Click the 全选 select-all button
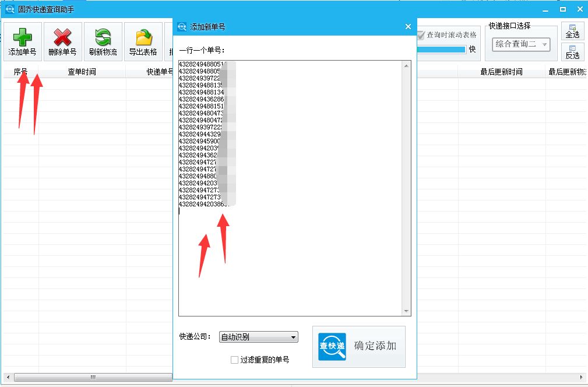 [573, 31]
